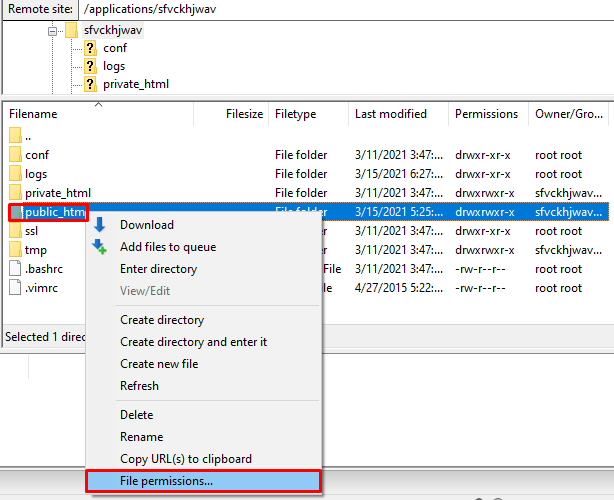Choose Add files to queue

tap(168, 247)
